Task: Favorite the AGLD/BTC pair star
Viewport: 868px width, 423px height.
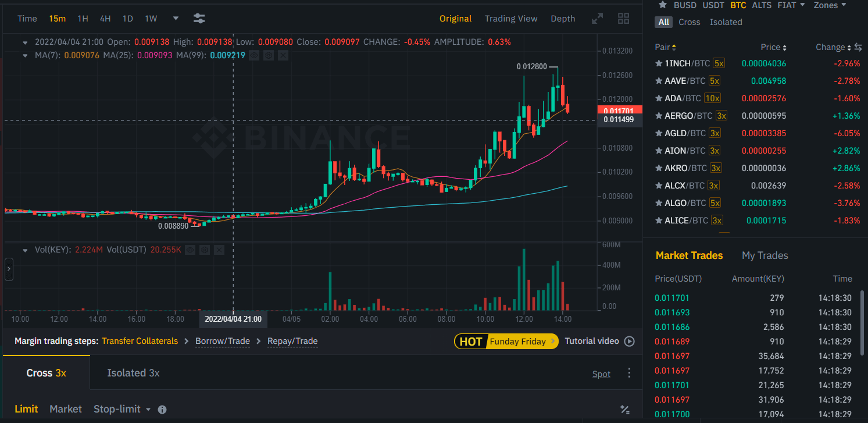Action: coord(659,133)
